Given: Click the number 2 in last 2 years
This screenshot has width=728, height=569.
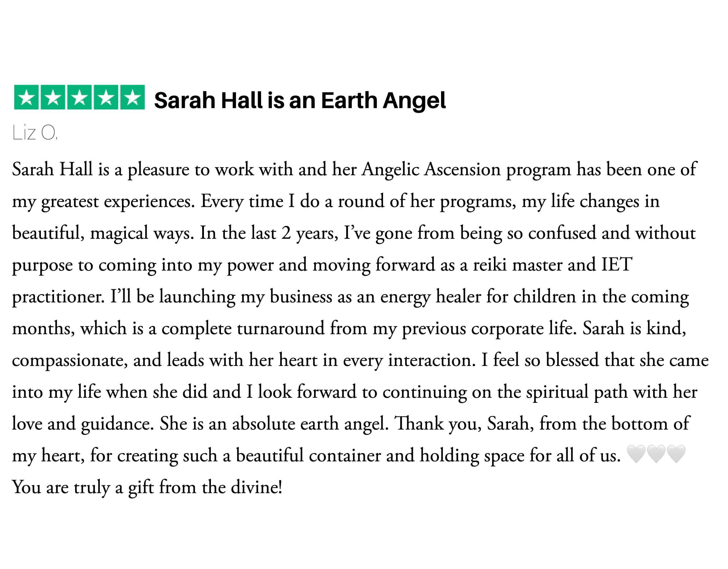Looking at the screenshot, I should coord(286,233).
